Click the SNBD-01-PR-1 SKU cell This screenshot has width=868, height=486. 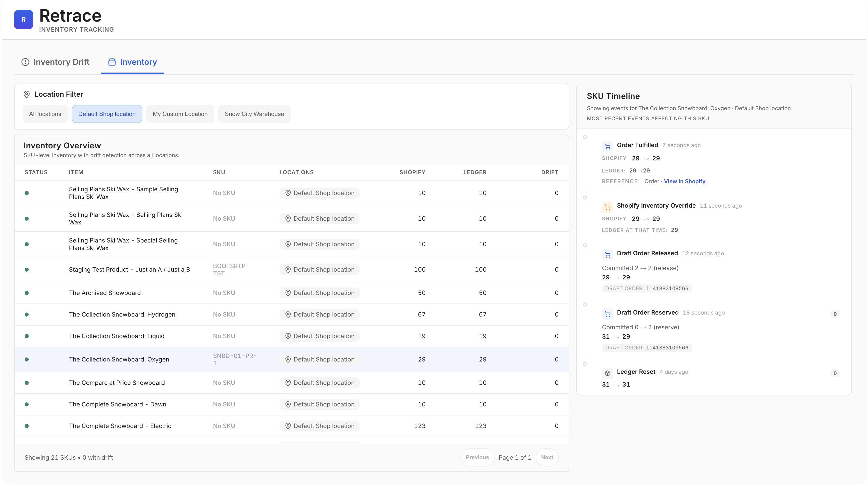tap(235, 359)
